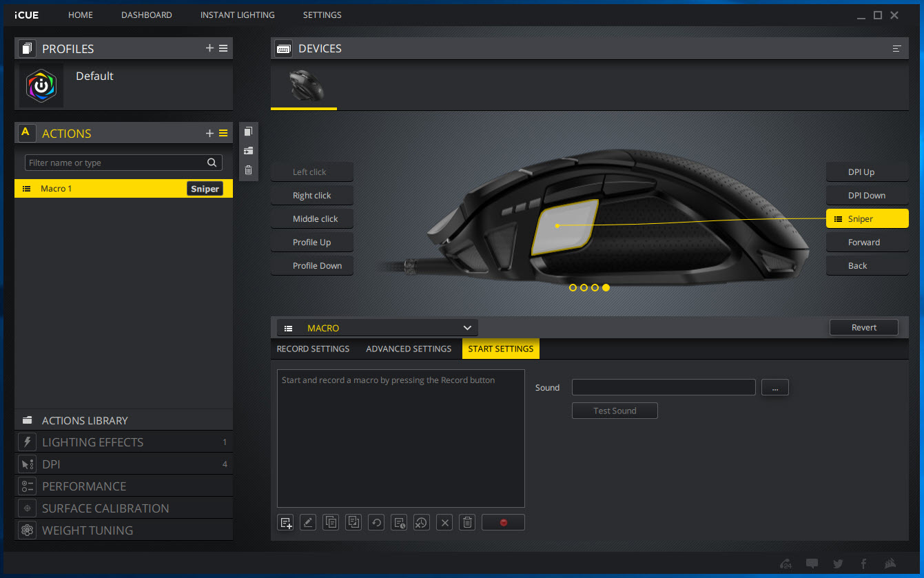Select the Back mouse button

pos(867,266)
